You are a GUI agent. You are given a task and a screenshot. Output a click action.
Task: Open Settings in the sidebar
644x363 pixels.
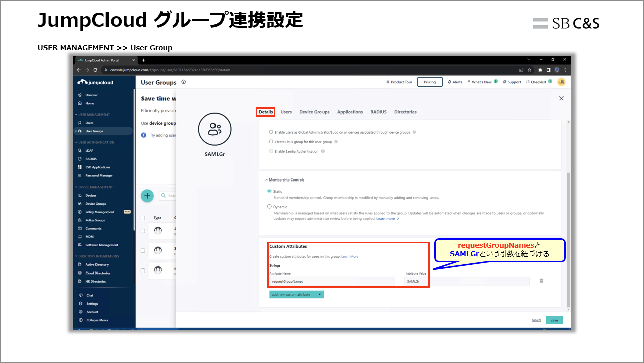click(92, 304)
